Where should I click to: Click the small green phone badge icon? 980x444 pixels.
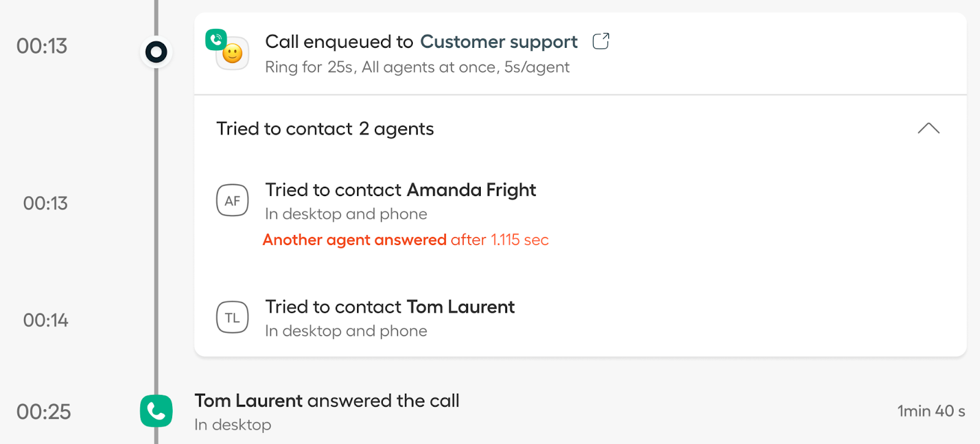coord(216,40)
